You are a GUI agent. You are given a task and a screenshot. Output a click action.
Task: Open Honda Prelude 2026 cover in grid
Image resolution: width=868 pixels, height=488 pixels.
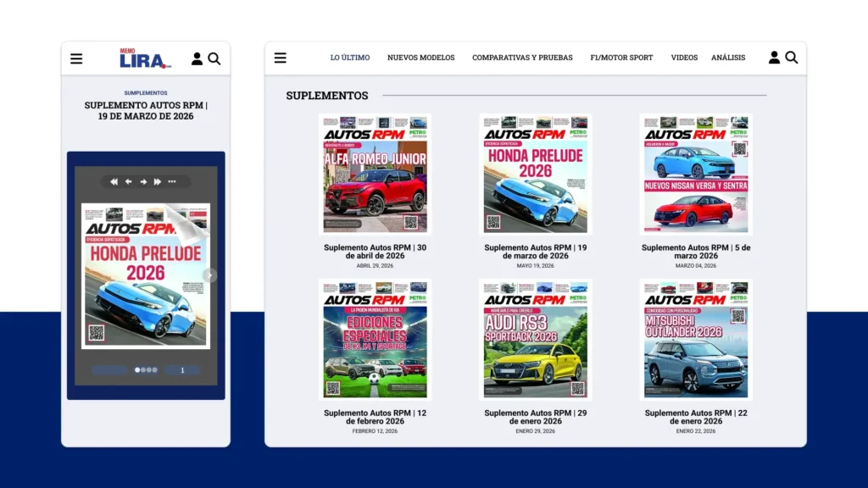tap(536, 175)
